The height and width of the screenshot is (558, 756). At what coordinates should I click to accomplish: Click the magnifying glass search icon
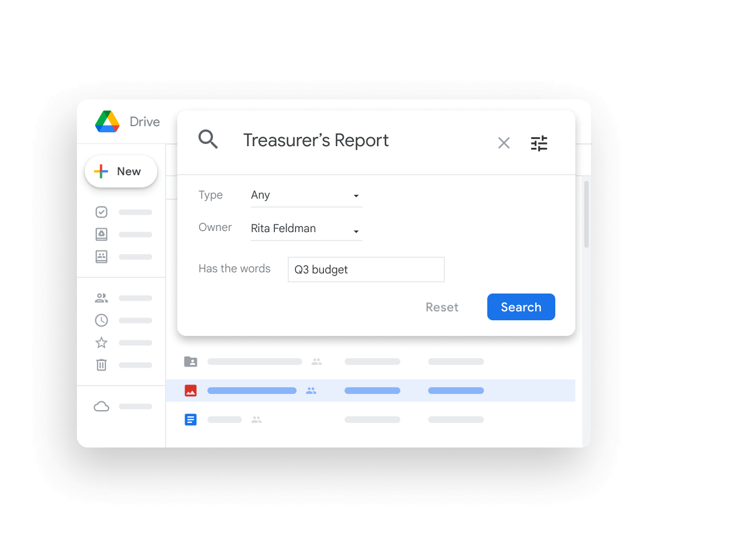click(x=208, y=139)
